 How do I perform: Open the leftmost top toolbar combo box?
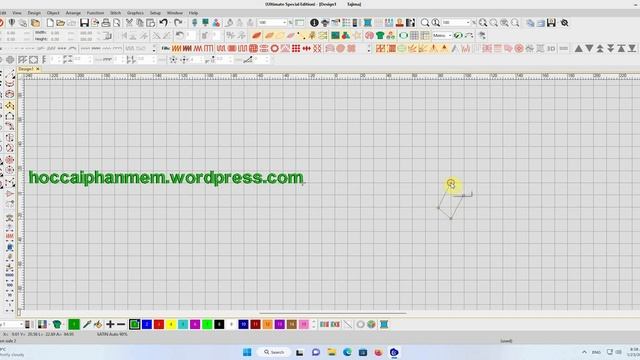(x=272, y=23)
